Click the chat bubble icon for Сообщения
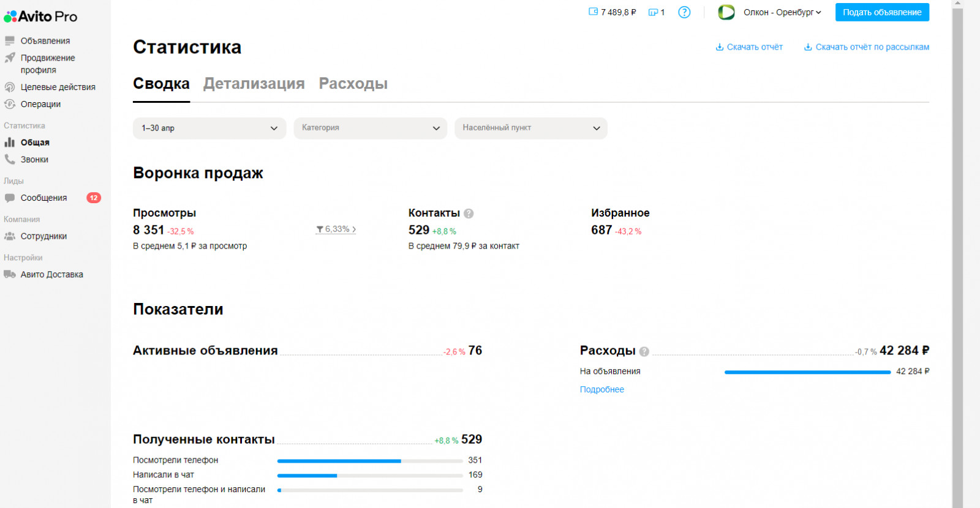The width and height of the screenshot is (980, 508). coord(10,198)
